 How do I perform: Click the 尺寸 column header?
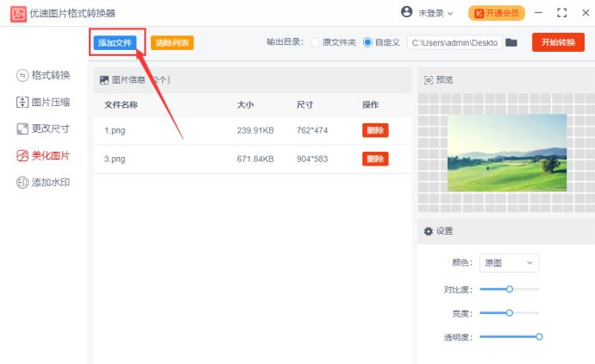(x=304, y=104)
